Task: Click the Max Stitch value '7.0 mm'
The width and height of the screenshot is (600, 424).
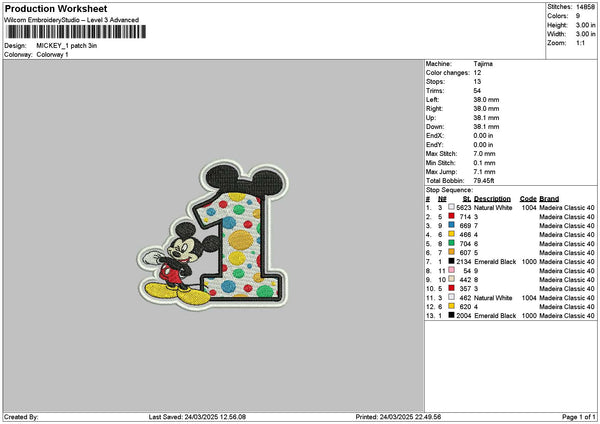Action: tap(484, 154)
